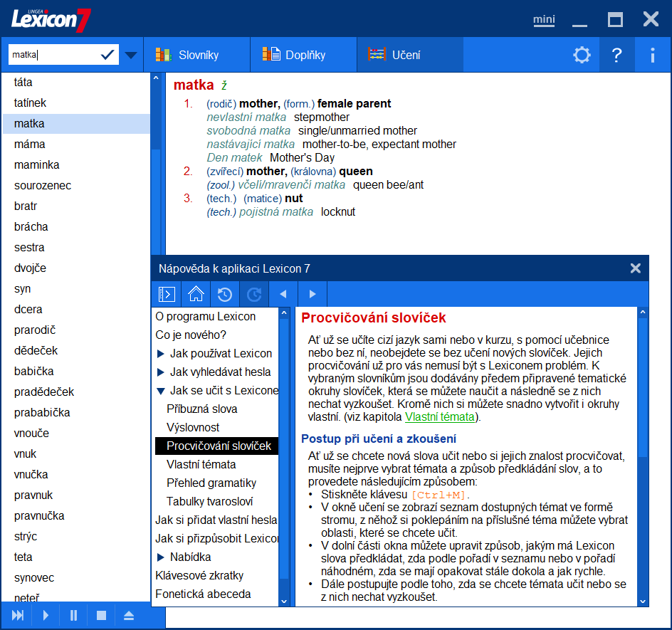Click skip-to-next playback button

pyautogui.click(x=18, y=616)
